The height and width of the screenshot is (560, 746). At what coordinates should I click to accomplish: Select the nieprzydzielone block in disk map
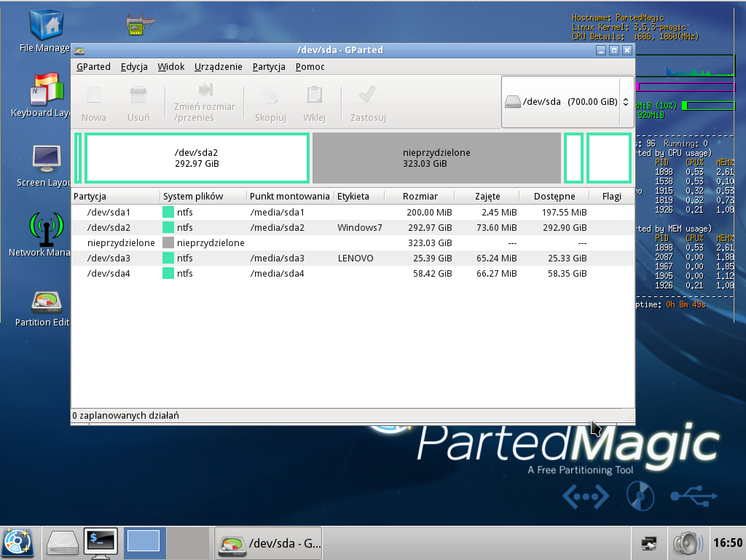point(436,158)
